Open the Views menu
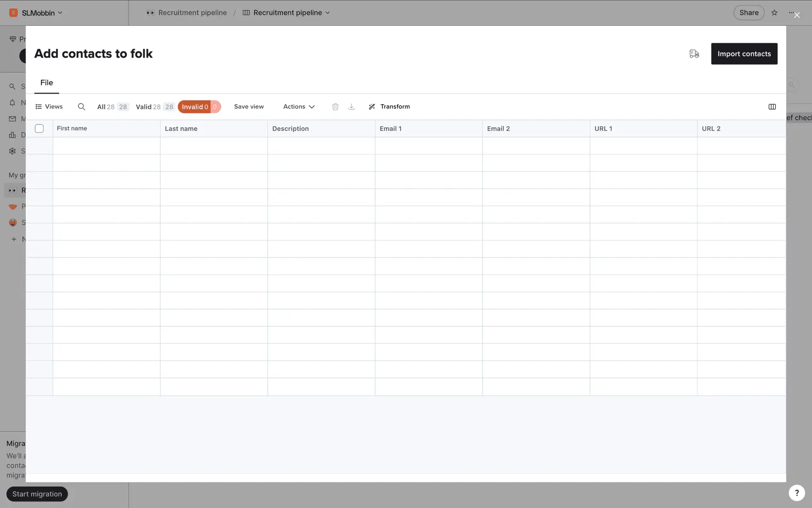The height and width of the screenshot is (508, 812). 49,107
